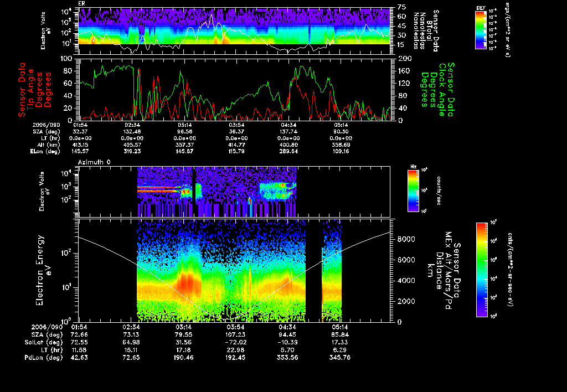Select the PdLon value 345.76

340,358
